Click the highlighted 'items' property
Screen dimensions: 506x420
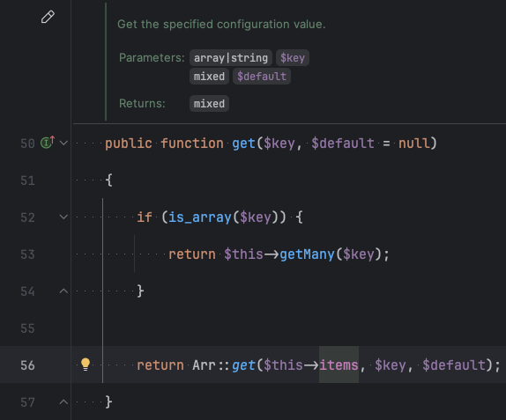(339, 365)
